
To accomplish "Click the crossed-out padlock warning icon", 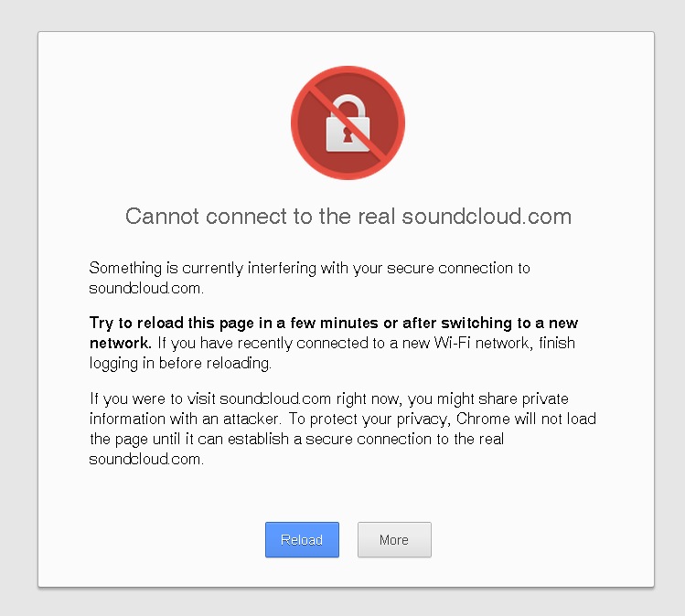I will pyautogui.click(x=348, y=122).
